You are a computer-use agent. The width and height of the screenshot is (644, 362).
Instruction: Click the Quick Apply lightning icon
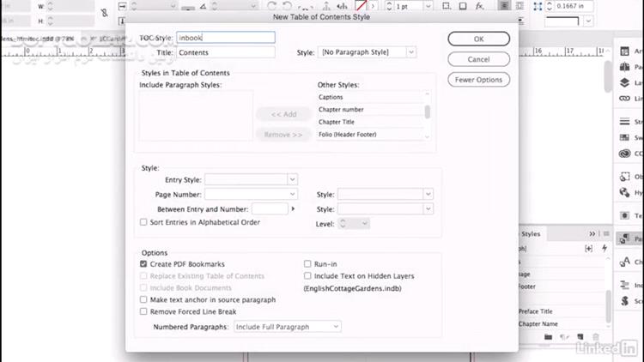(605, 248)
